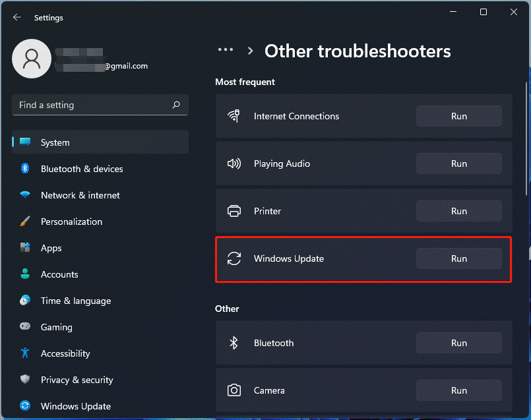
Task: Open the breadcrumb ellipsis menu above Other troubleshooters
Action: 226,49
